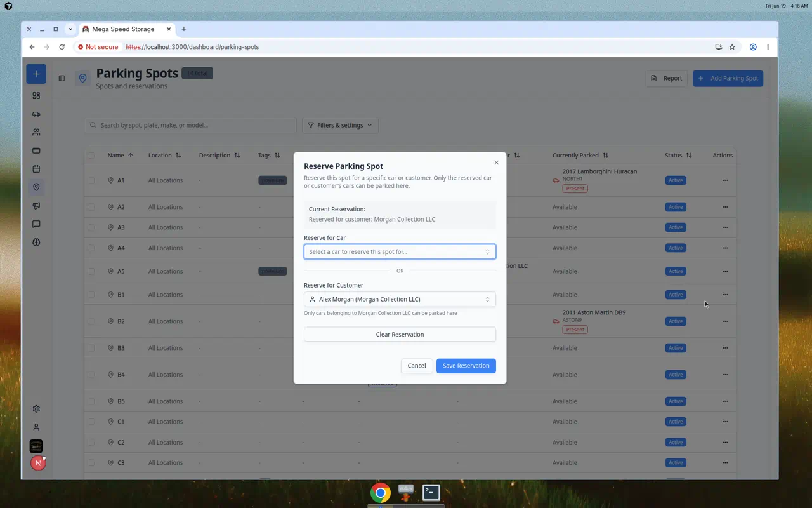Viewport: 812px width, 508px height.
Task: Sort by the Currently Parked column
Action: pos(580,156)
